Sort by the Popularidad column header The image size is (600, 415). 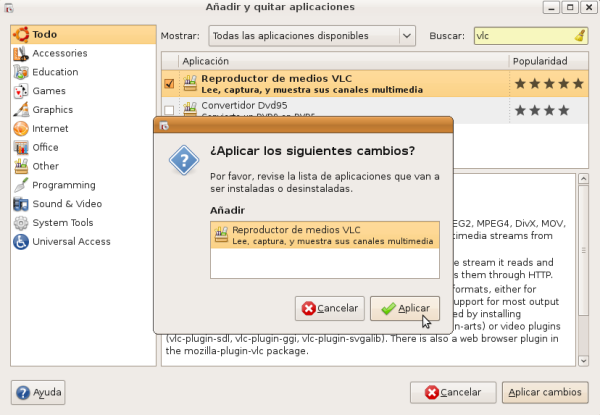(x=548, y=61)
